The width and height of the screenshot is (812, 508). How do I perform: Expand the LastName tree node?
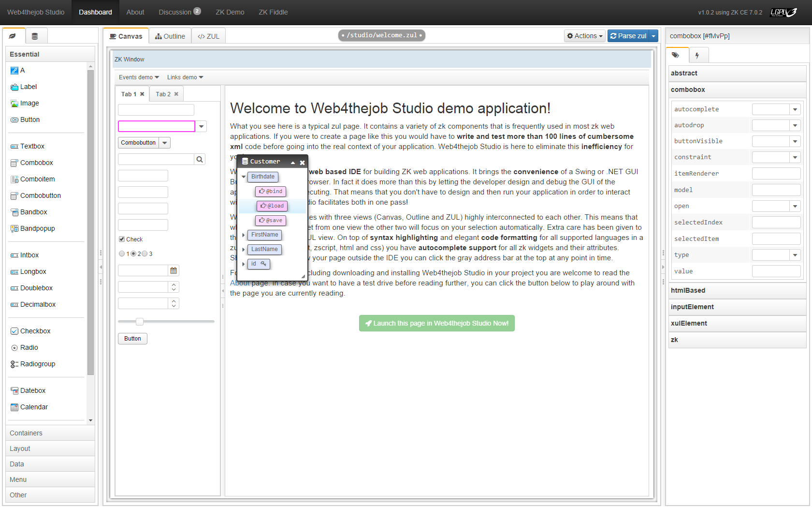coord(244,250)
